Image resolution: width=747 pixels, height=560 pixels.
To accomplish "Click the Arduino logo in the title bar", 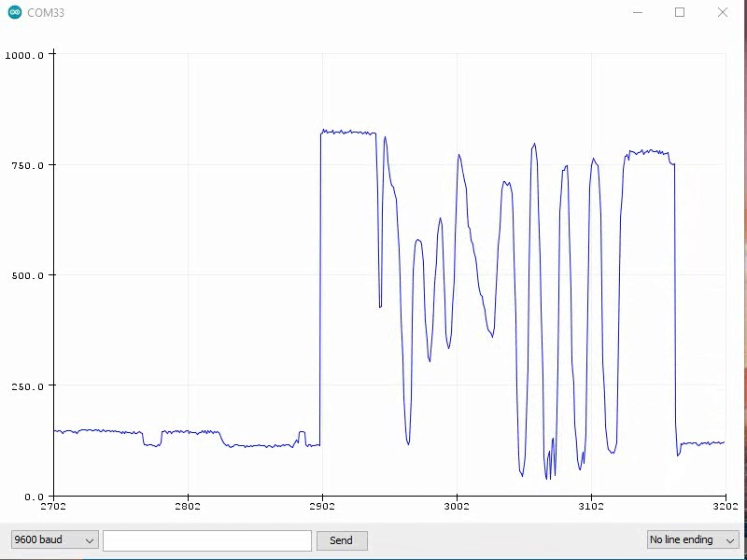I will (x=15, y=13).
